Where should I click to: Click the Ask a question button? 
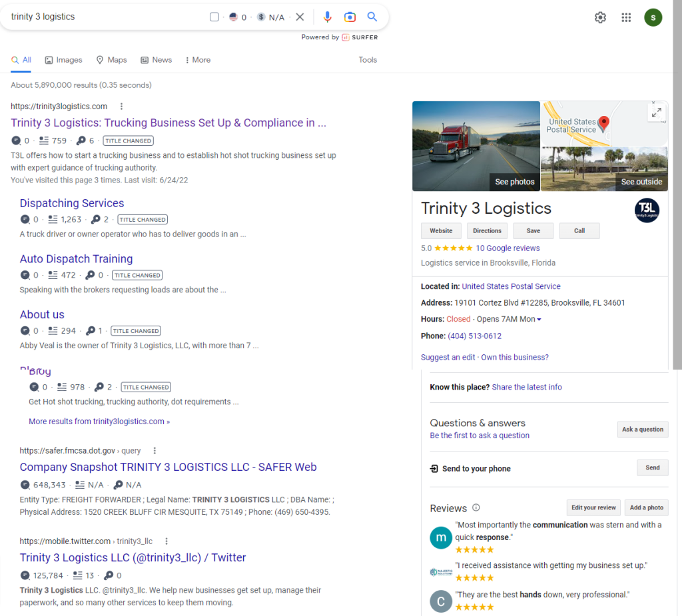tap(642, 430)
